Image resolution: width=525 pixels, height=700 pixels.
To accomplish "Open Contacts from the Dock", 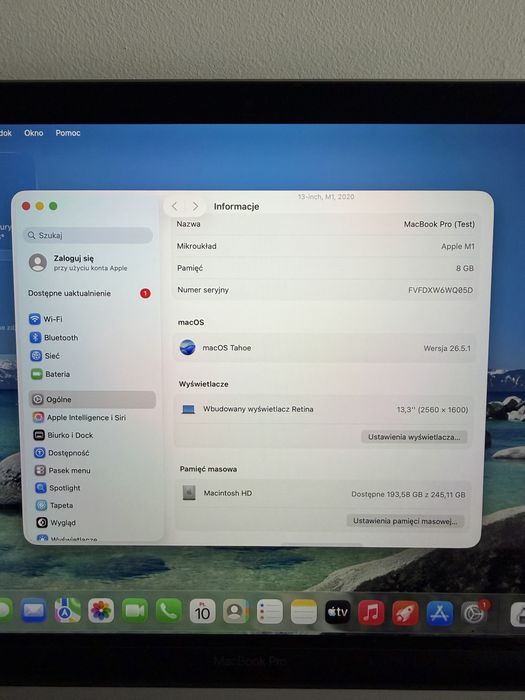I will 236,611.
